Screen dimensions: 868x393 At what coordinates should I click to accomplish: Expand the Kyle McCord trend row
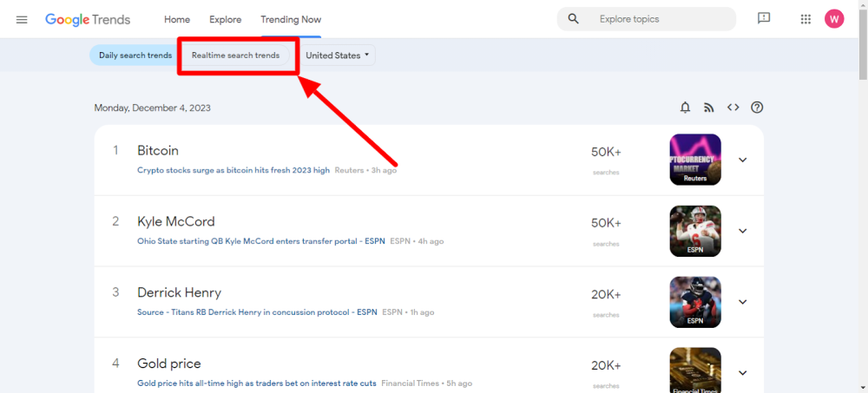pos(743,231)
